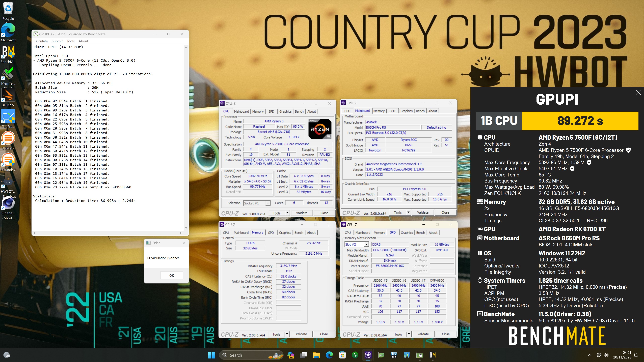Expand Tools dropdown arrow in CPU tab window
644x362 pixels.
[x=287, y=213]
